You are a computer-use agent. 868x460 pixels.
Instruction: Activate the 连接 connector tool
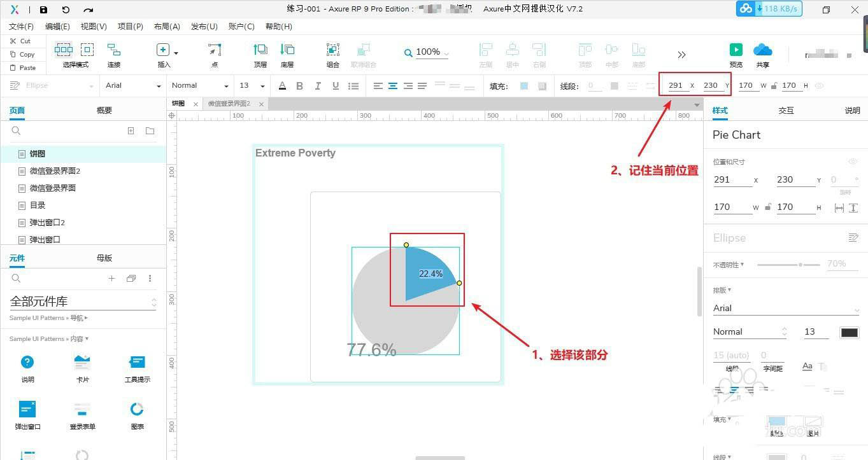(114, 55)
